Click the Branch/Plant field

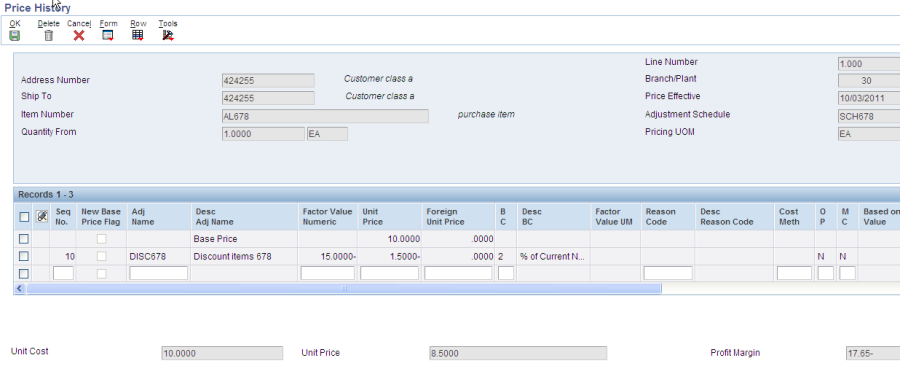tap(869, 81)
